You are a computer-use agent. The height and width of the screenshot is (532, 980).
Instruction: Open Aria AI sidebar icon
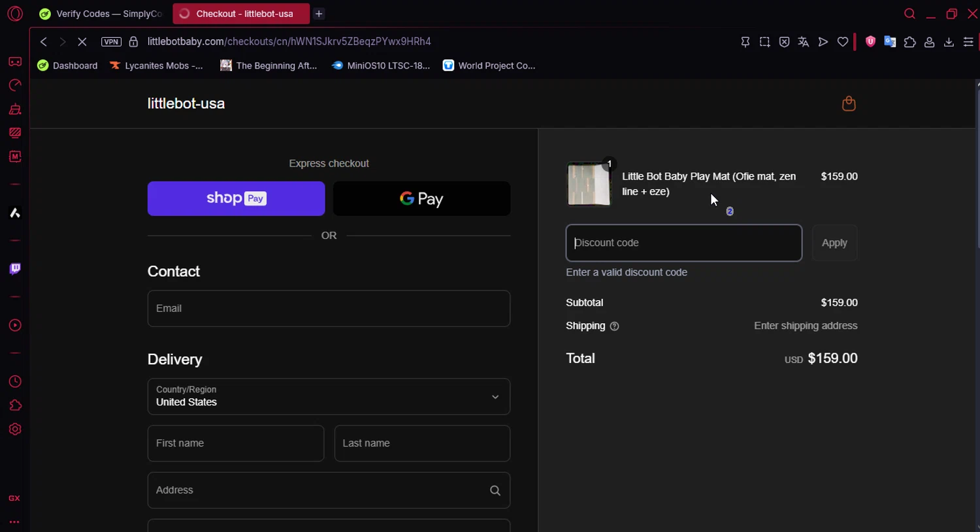point(15,213)
